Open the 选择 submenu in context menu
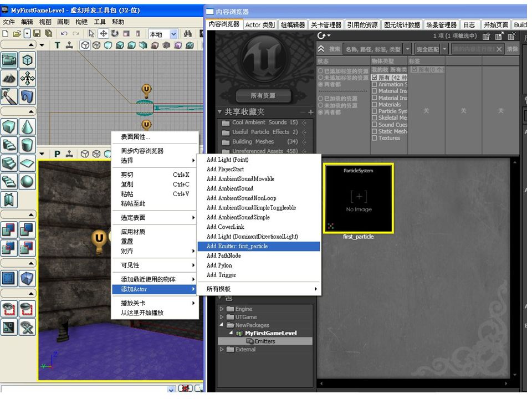The width and height of the screenshot is (532, 399). coord(155,161)
